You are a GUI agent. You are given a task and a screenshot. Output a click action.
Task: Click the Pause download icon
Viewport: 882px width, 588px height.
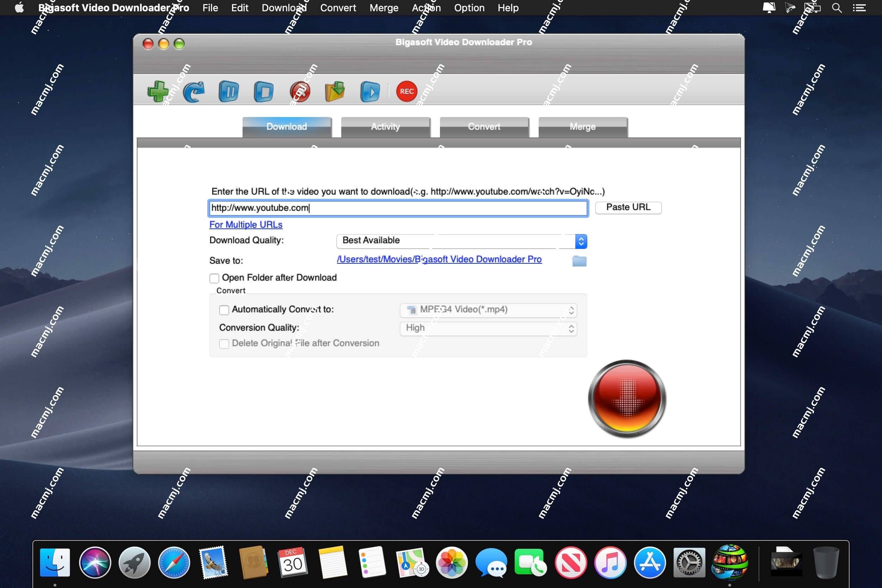(x=229, y=91)
